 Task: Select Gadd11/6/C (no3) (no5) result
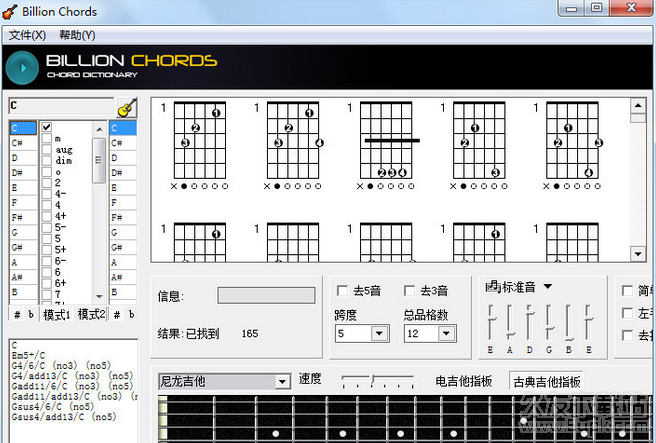tap(72, 386)
